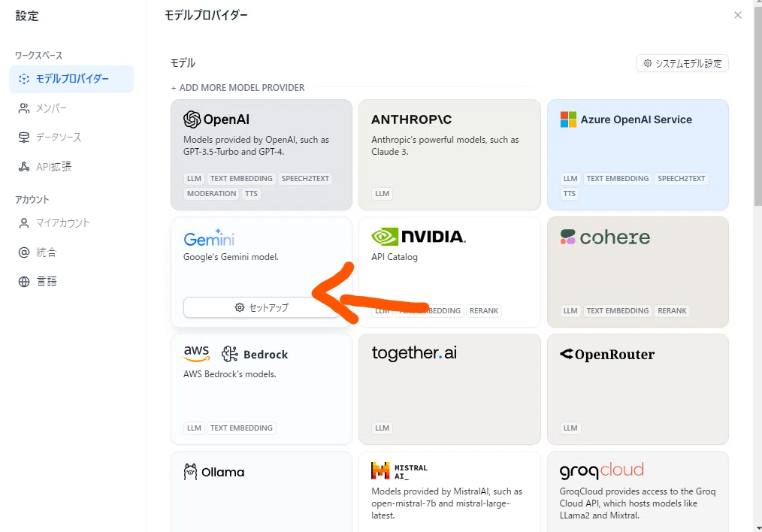Click the gear icon in セットアップ button
The width and height of the screenshot is (762, 532).
pos(240,307)
